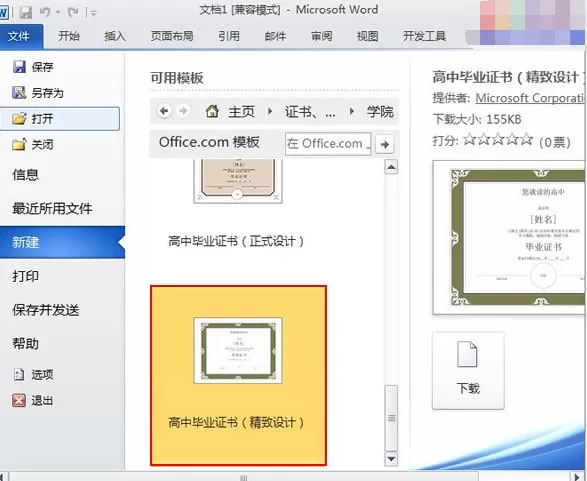This screenshot has width=587, height=481.
Task: Click the 下载 button
Action: [468, 371]
